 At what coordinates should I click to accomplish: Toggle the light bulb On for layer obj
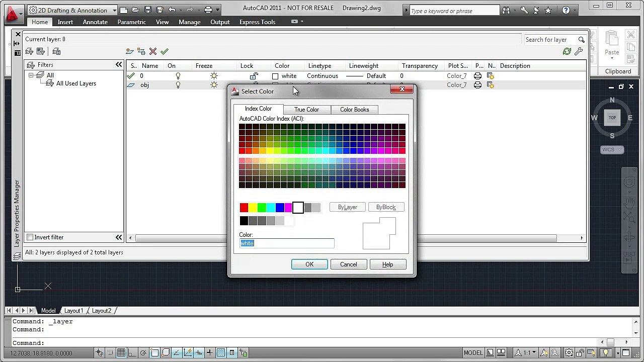(x=178, y=85)
